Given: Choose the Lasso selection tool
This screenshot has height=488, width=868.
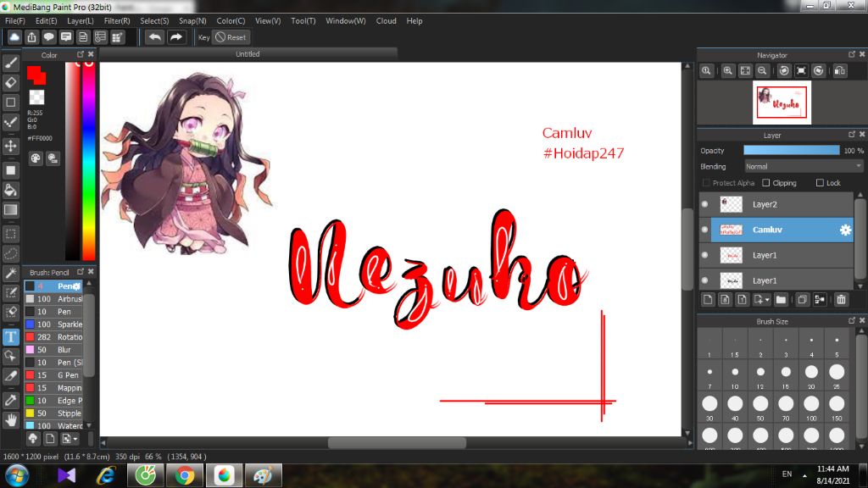Looking at the screenshot, I should (11, 253).
